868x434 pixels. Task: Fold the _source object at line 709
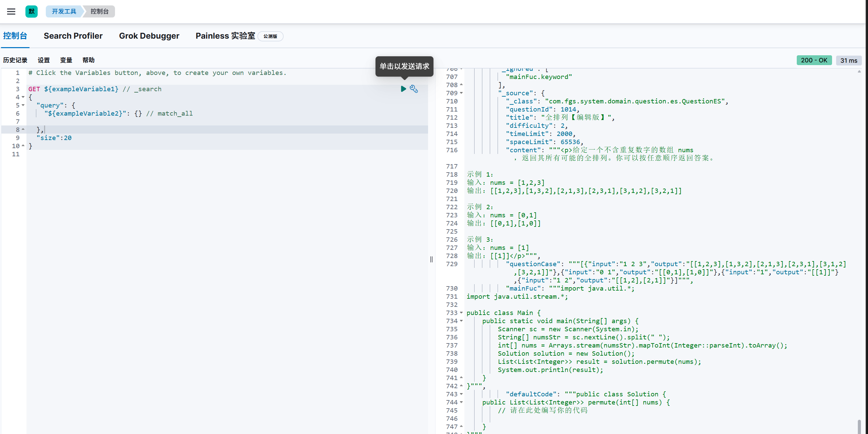click(x=461, y=93)
